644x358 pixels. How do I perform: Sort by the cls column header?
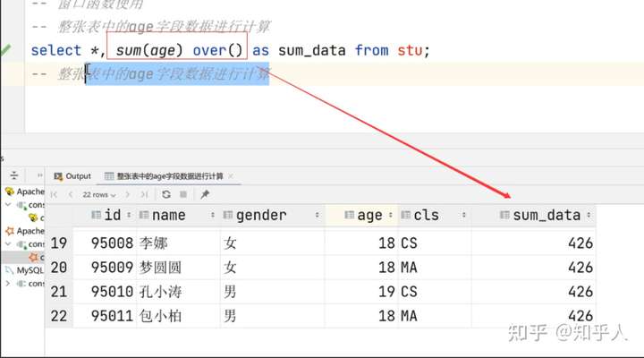tap(433, 215)
